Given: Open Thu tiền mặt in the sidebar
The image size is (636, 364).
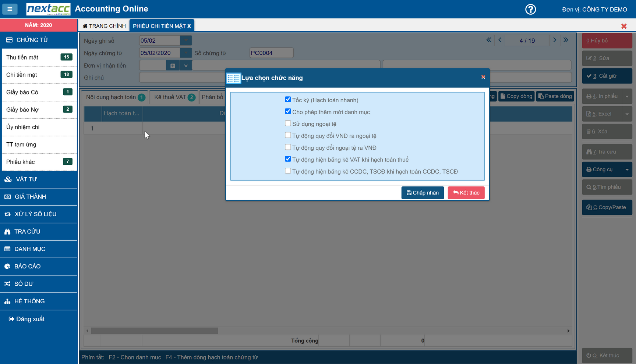Looking at the screenshot, I should click(39, 57).
